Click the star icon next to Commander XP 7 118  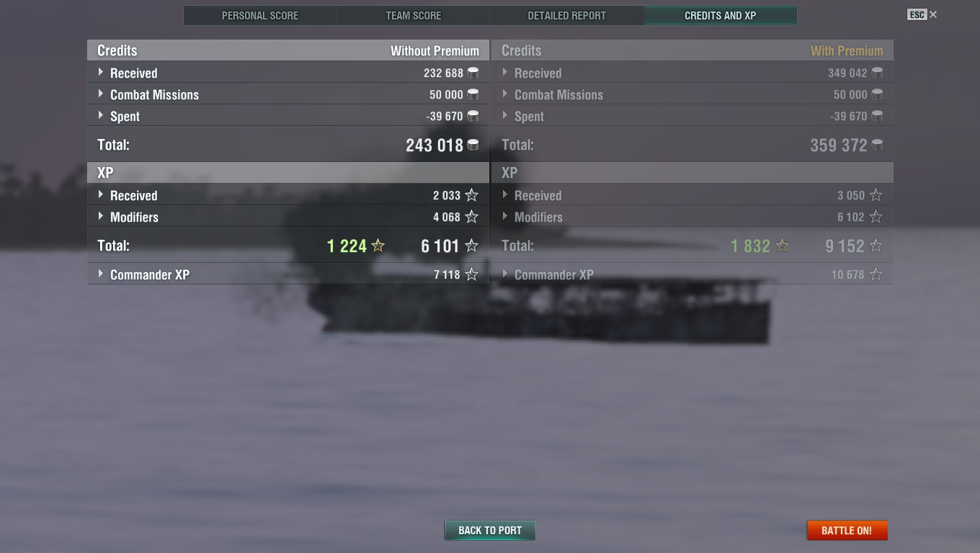pos(471,274)
